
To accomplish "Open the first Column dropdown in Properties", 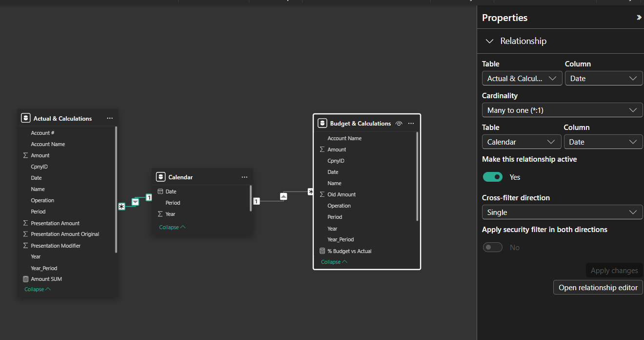I will 604,79.
